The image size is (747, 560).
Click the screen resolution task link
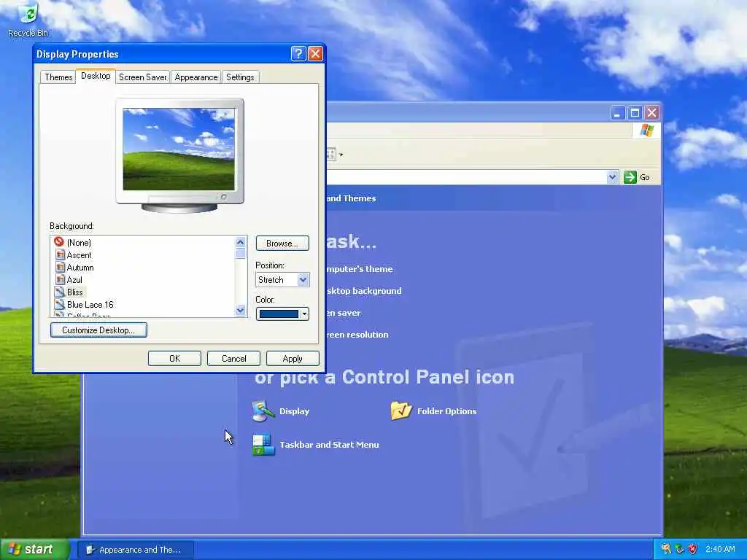(x=357, y=335)
